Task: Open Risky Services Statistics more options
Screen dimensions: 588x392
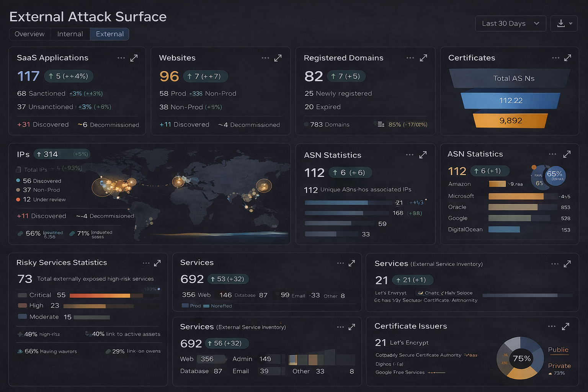Action: coord(146,263)
